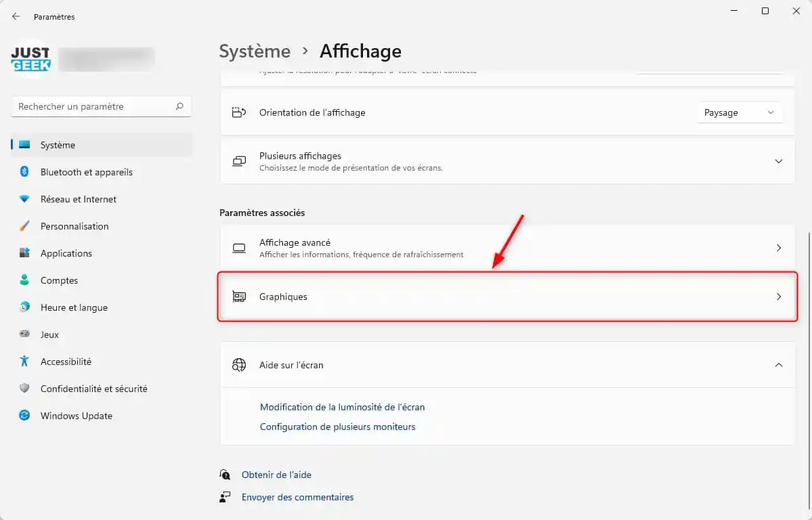
Task: Click the Graphiques GPU card icon
Action: pos(239,297)
